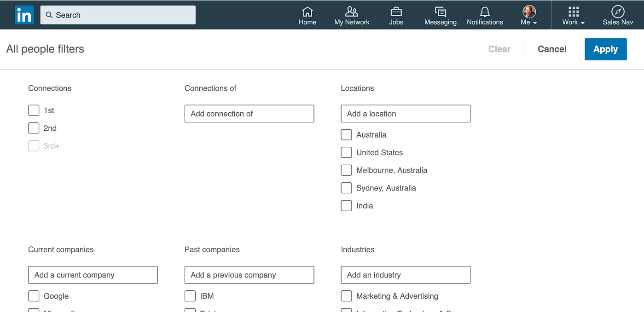Check the Marketing & Advertising checkbox

[x=346, y=296]
